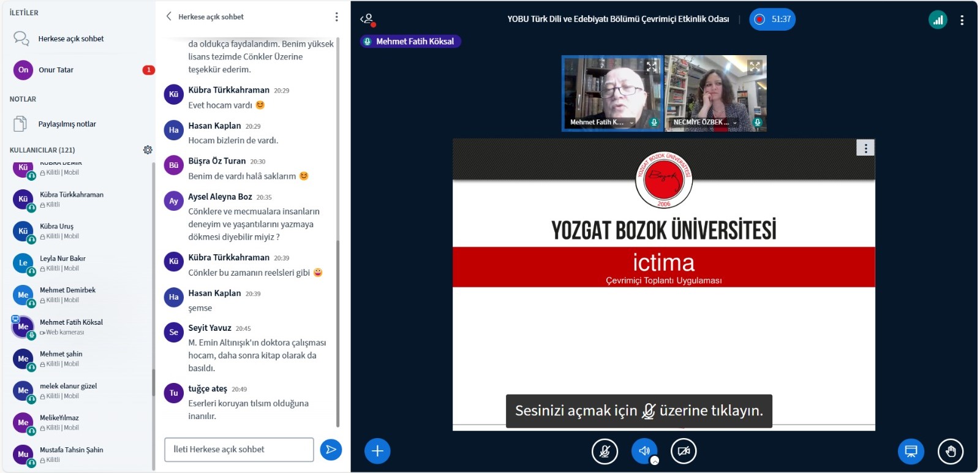Select user Kübra Uruş in user list
The width and height of the screenshot is (980, 473).
[80, 231]
